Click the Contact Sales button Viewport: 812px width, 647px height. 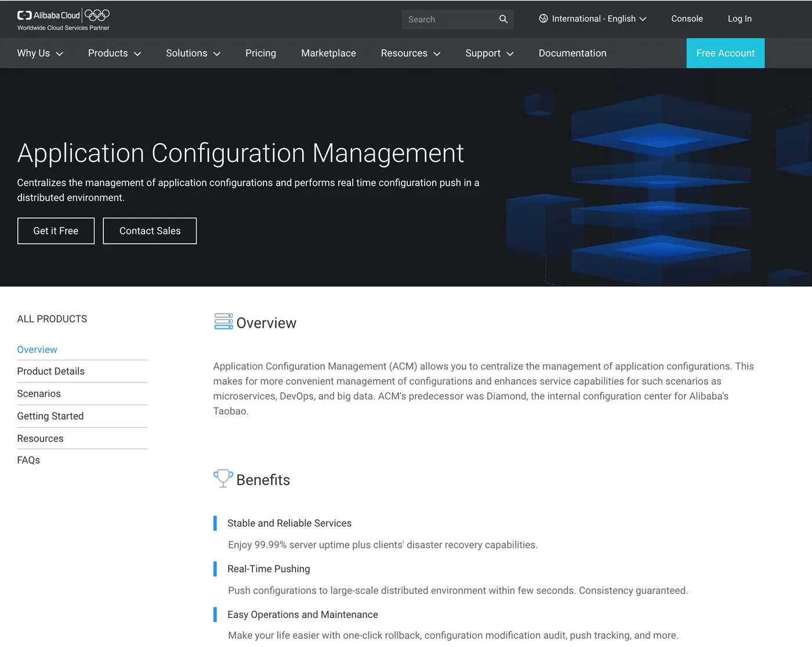[x=150, y=231]
